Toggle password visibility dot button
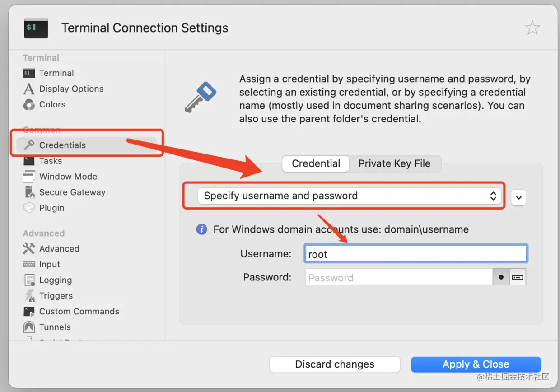The image size is (560, 392). pyautogui.click(x=501, y=277)
